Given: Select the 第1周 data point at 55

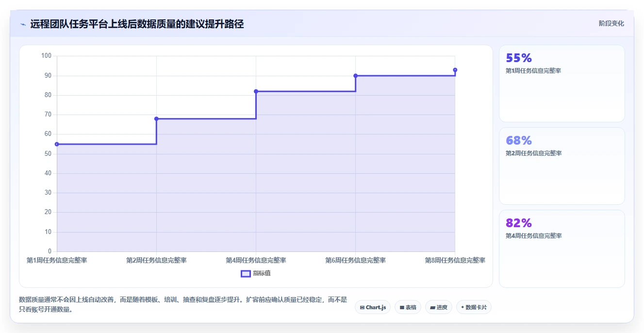Looking at the screenshot, I should click(57, 144).
